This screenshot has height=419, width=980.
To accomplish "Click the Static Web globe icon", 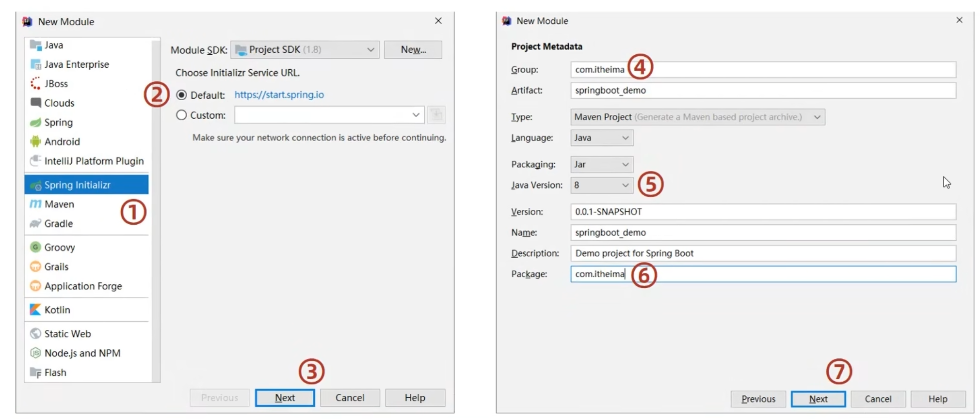I will click(35, 333).
